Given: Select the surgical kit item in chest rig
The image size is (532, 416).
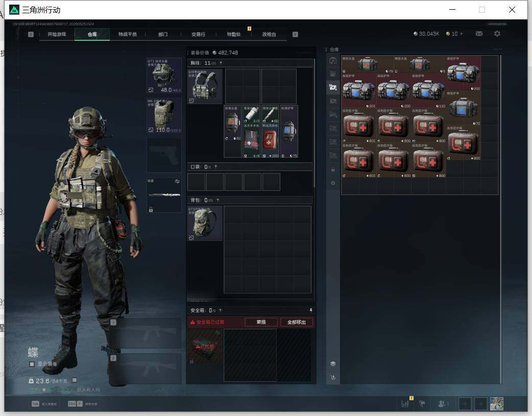Looking at the screenshot, I should [251, 140].
